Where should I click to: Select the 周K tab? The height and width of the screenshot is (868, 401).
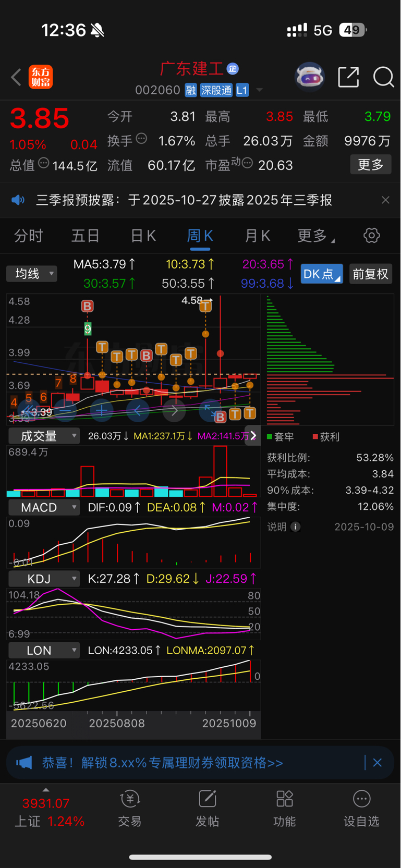click(x=200, y=236)
